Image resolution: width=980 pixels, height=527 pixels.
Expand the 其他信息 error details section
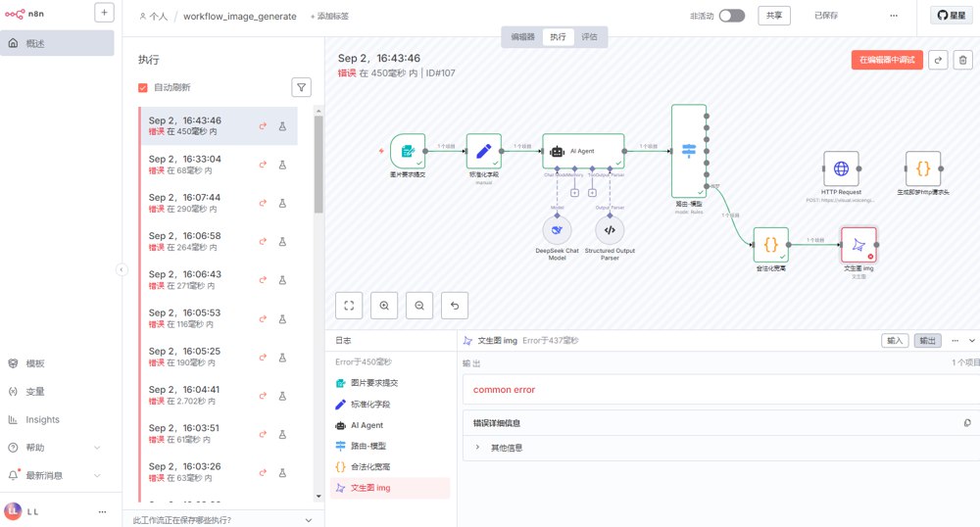click(477, 448)
